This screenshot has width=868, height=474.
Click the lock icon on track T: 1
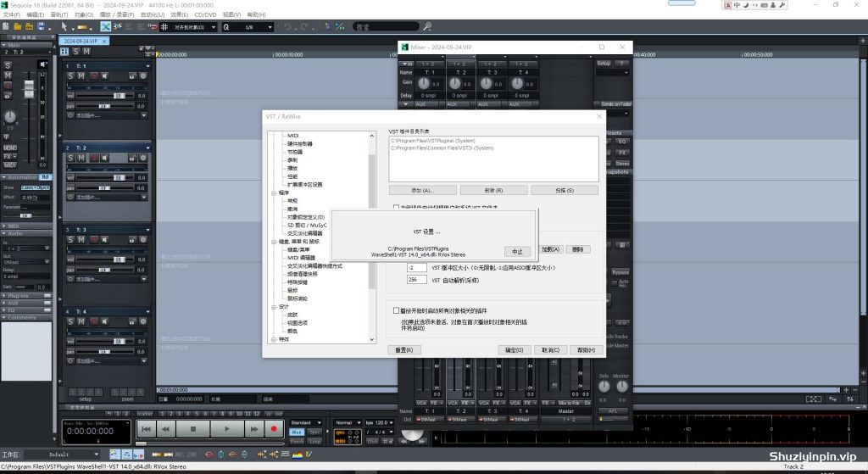pyautogui.click(x=132, y=75)
